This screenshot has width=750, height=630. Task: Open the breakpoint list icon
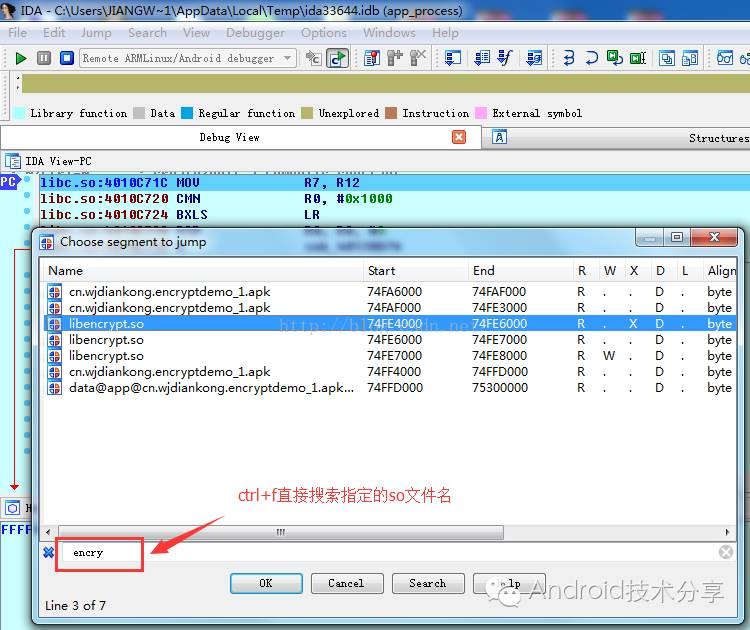pos(372,58)
